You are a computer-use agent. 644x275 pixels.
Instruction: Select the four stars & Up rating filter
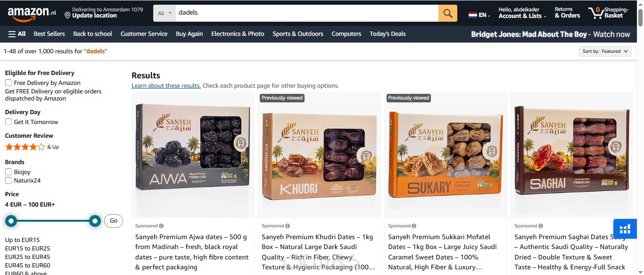(32, 147)
